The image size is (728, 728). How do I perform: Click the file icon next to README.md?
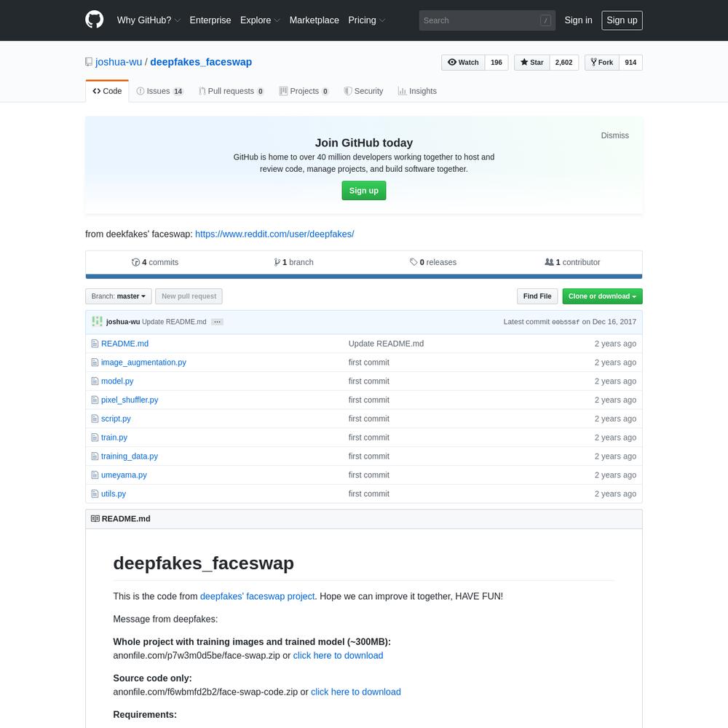[x=95, y=344]
